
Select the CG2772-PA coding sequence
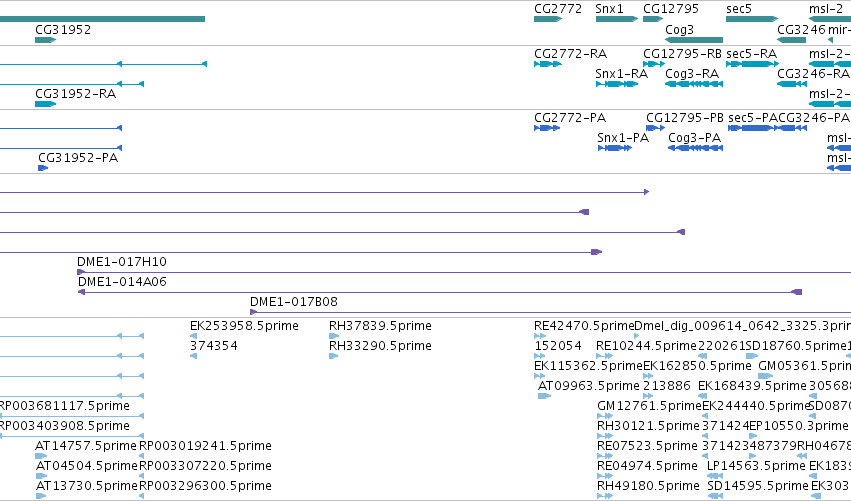click(547, 128)
